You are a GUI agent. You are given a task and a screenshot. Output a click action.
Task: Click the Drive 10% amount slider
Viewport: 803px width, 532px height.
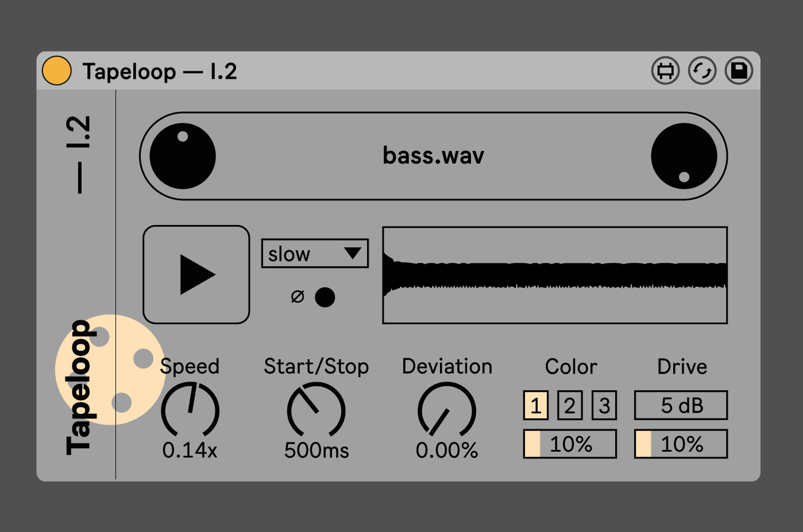coord(681,444)
